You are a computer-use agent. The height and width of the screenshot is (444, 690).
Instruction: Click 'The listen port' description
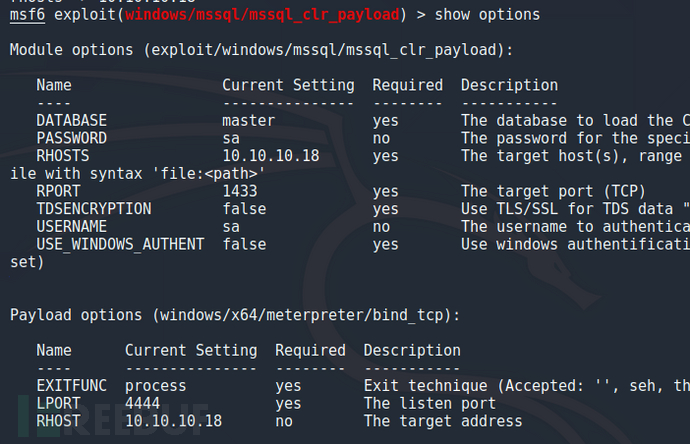coord(429,404)
